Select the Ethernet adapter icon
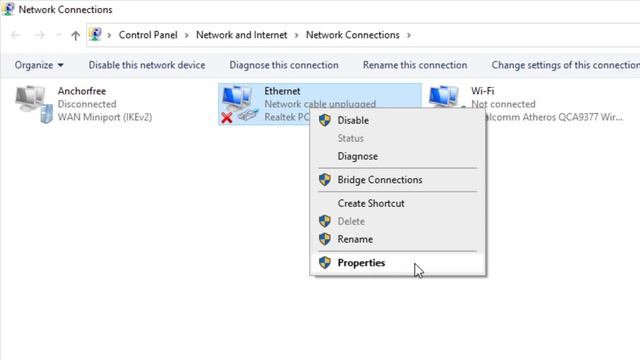This screenshot has height=360, width=640. (x=240, y=104)
